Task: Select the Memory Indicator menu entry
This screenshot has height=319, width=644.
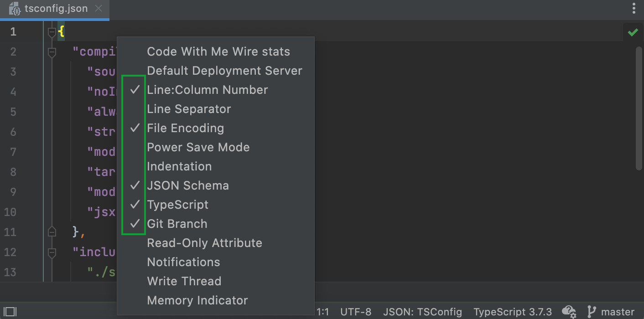Action: click(197, 300)
